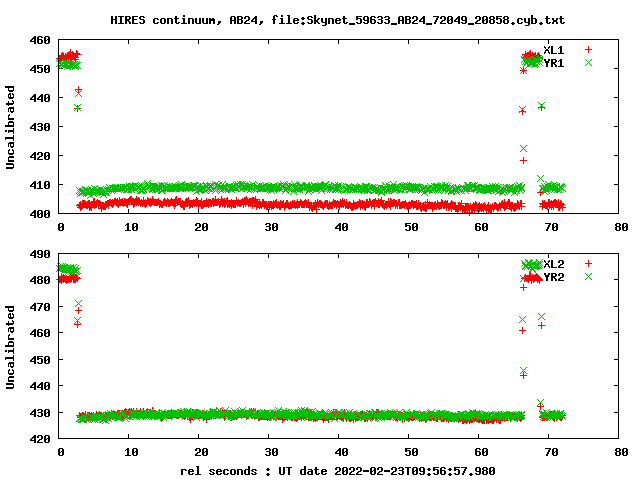Click the 40 tick on the upper plot's x-axis
Viewport: 640px width, 480px height.
pos(341,227)
